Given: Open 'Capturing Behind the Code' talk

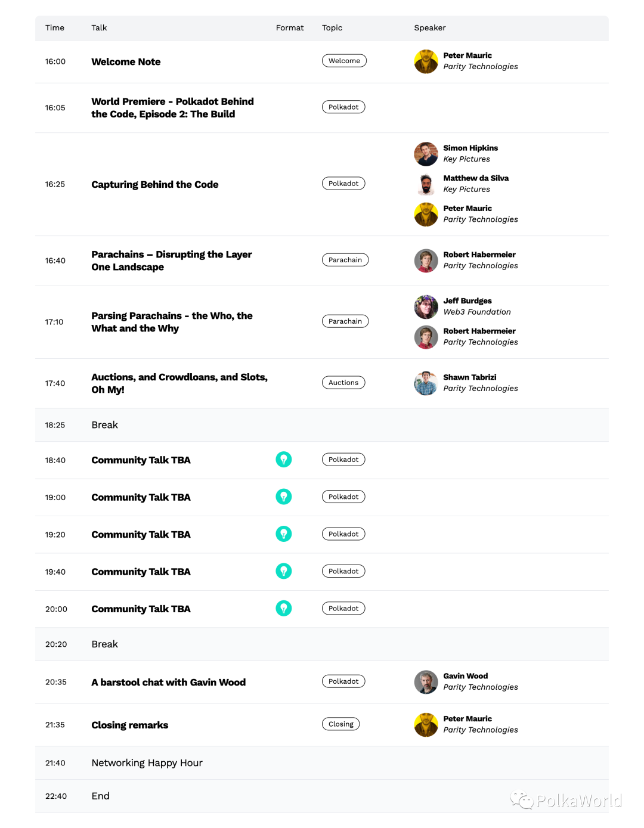Looking at the screenshot, I should [155, 185].
